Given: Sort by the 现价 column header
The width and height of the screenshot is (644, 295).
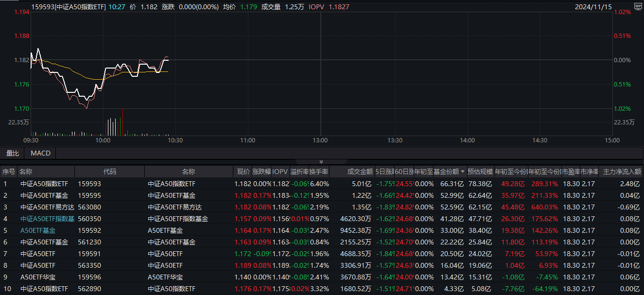Looking at the screenshot, I should pos(243,172).
